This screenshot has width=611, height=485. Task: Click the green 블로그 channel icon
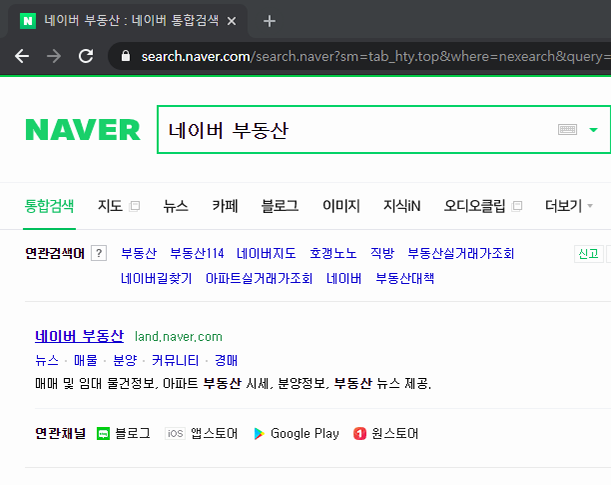pos(103,434)
